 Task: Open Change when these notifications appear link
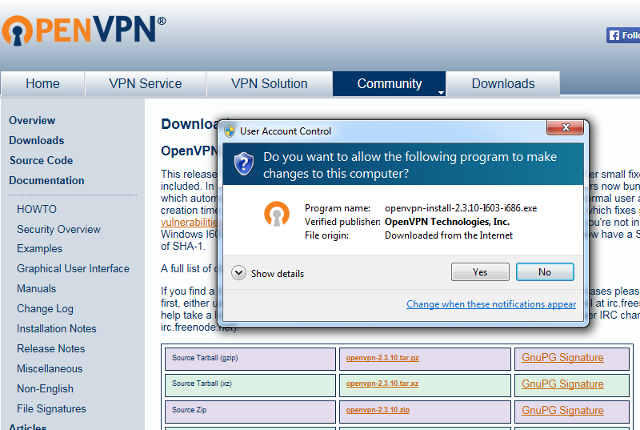(491, 304)
